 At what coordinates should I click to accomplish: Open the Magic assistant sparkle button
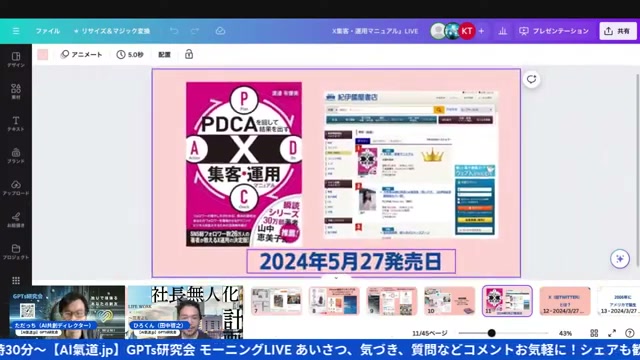point(620,259)
